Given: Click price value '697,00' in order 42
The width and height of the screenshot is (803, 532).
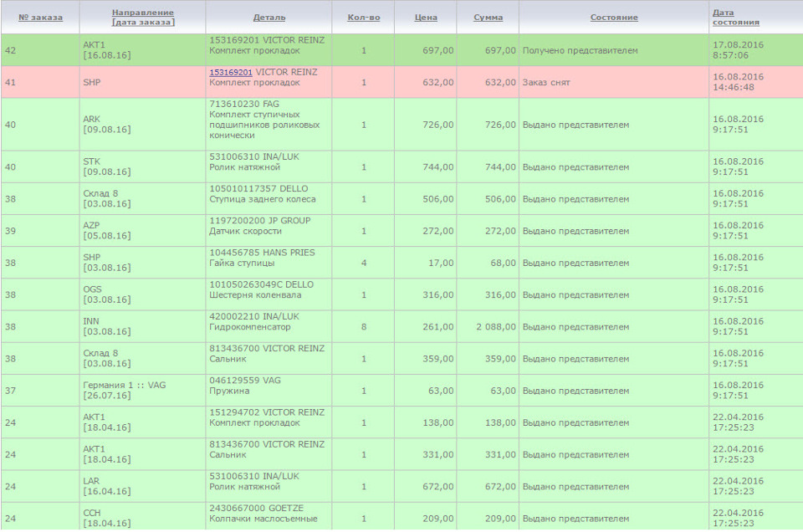Looking at the screenshot, I should tap(437, 50).
